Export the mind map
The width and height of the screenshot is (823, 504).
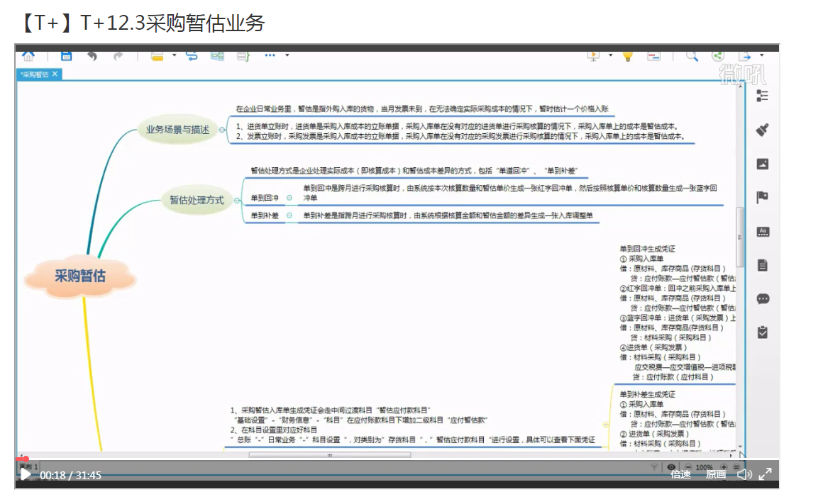tap(744, 56)
